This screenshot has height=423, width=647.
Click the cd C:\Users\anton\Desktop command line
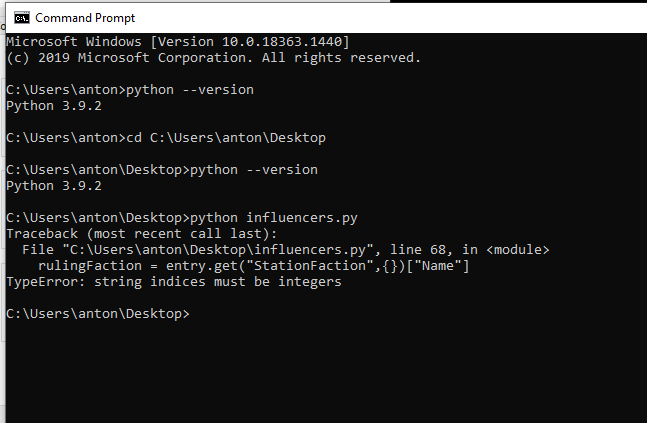click(166, 138)
